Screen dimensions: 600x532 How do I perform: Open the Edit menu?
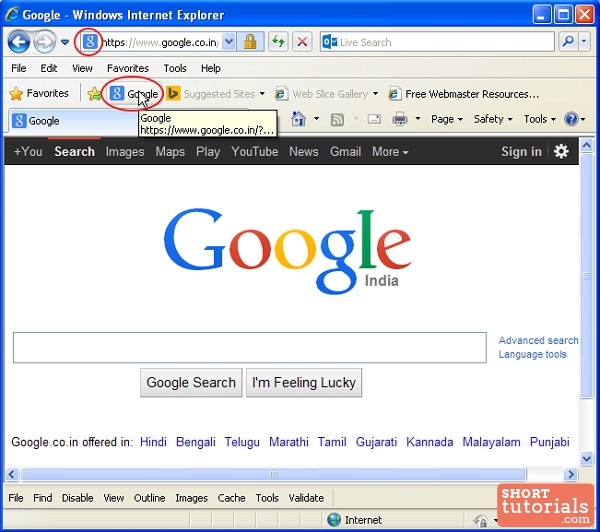(49, 68)
